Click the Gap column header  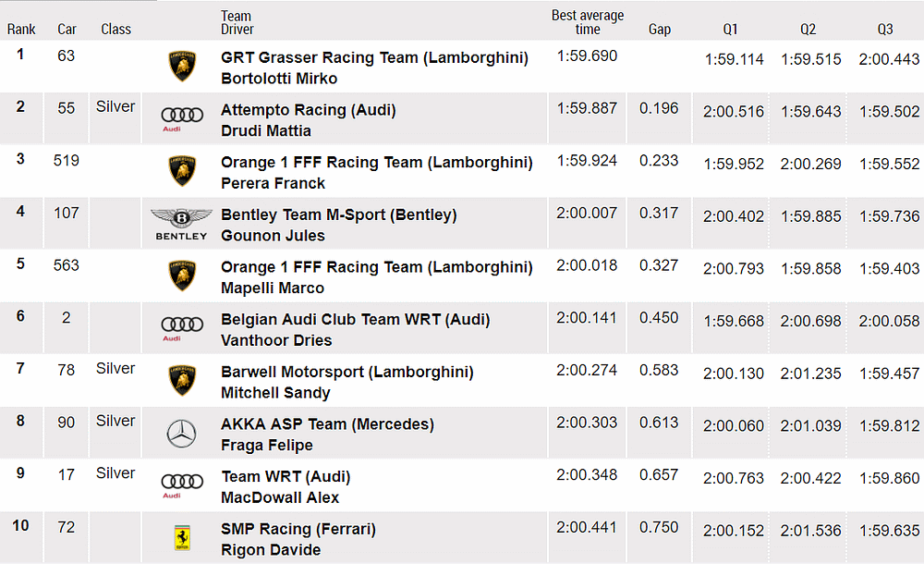(x=660, y=29)
